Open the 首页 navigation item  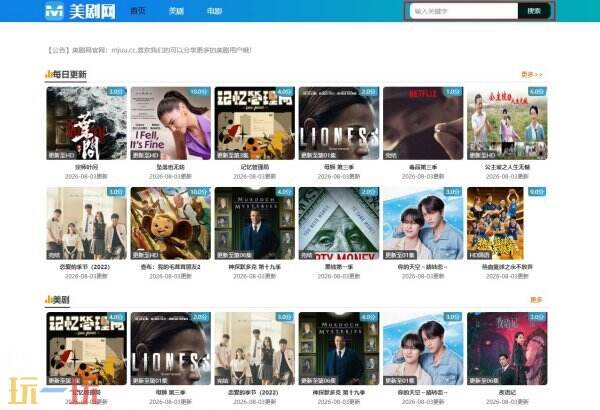click(138, 11)
